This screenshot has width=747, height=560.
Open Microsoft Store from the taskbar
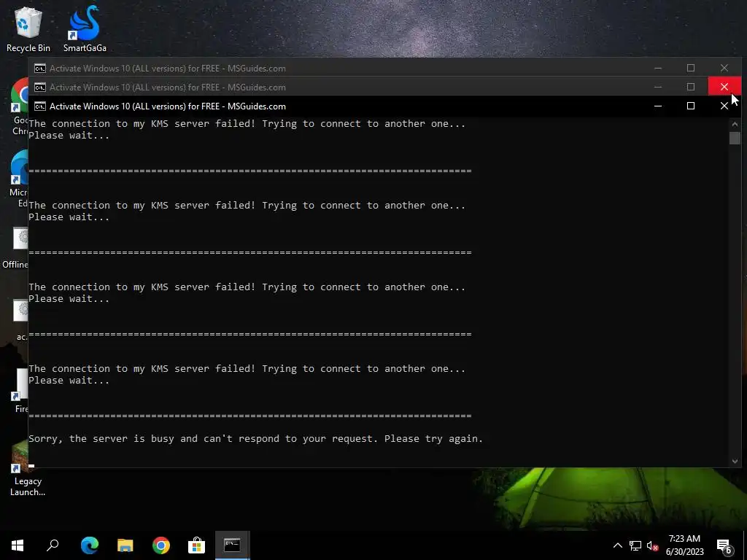click(x=196, y=545)
